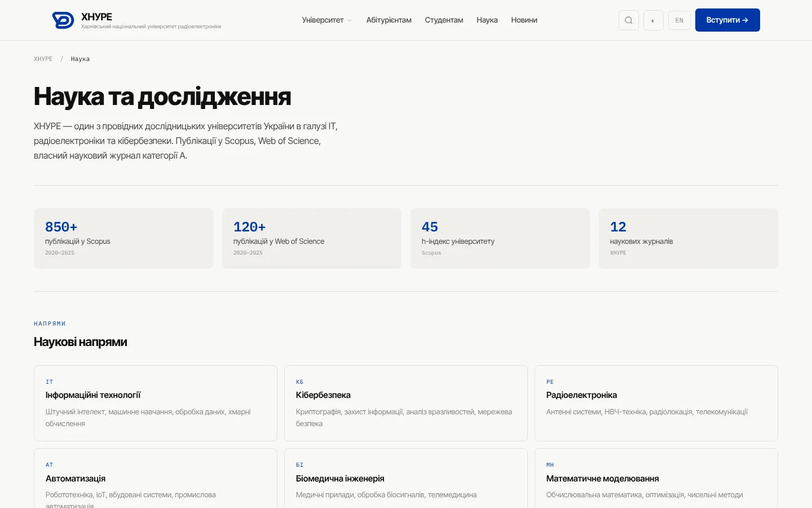Image resolution: width=812 pixels, height=508 pixels.
Task: Open the Кібербезпека research card
Action: [x=406, y=403]
